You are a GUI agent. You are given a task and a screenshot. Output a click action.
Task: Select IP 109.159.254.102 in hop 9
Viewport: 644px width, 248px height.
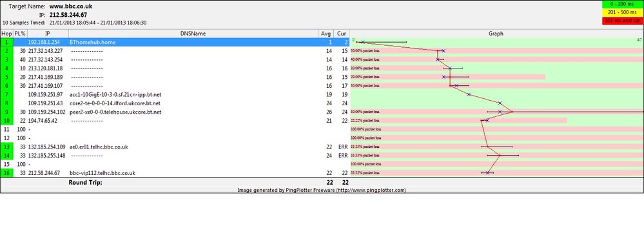point(46,112)
